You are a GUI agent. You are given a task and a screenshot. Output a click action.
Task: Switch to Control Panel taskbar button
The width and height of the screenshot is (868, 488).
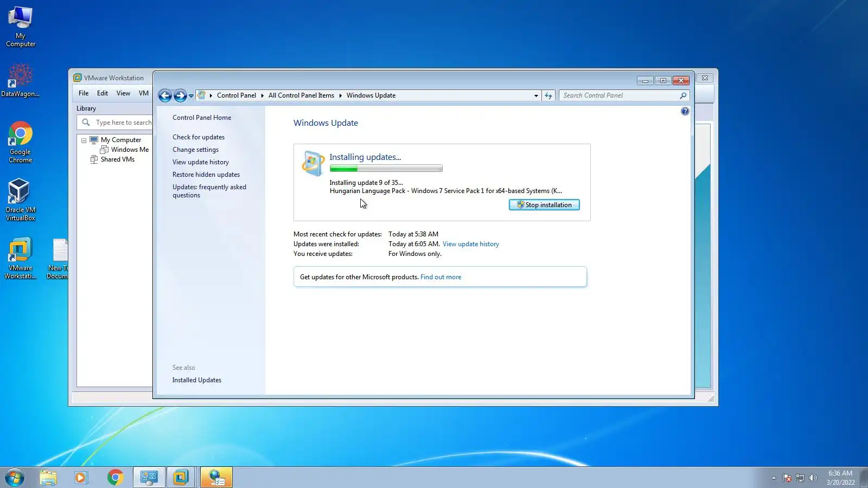click(149, 478)
